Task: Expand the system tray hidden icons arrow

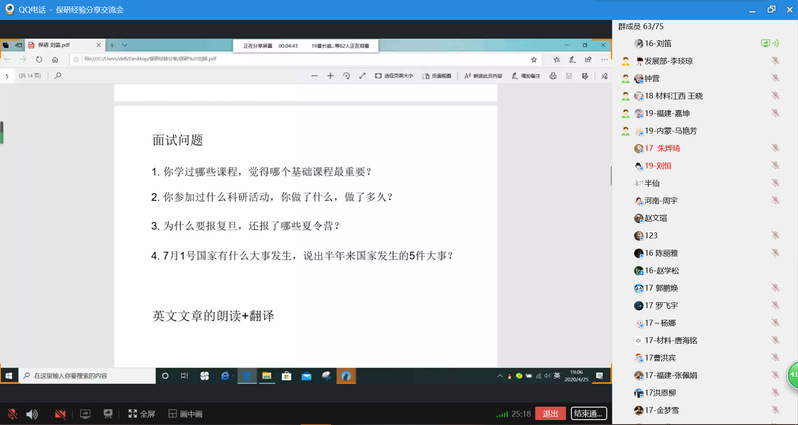Action: [498, 376]
